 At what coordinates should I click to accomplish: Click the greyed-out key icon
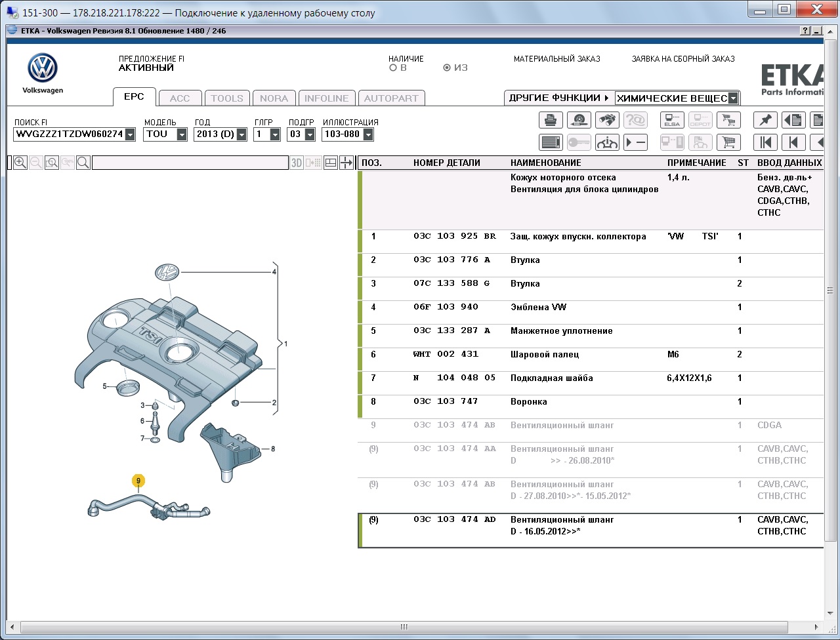(579, 142)
